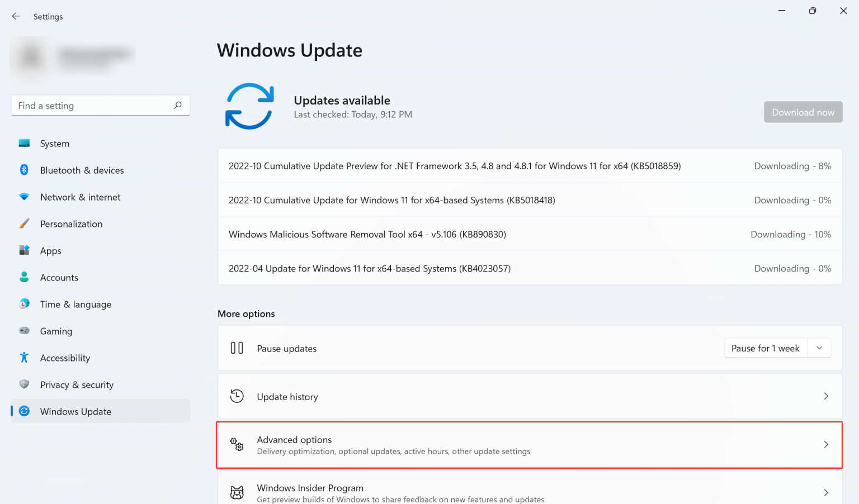Screen dimensions: 859x504
Task: Click the Accessibility figure icon
Action: pos(24,358)
